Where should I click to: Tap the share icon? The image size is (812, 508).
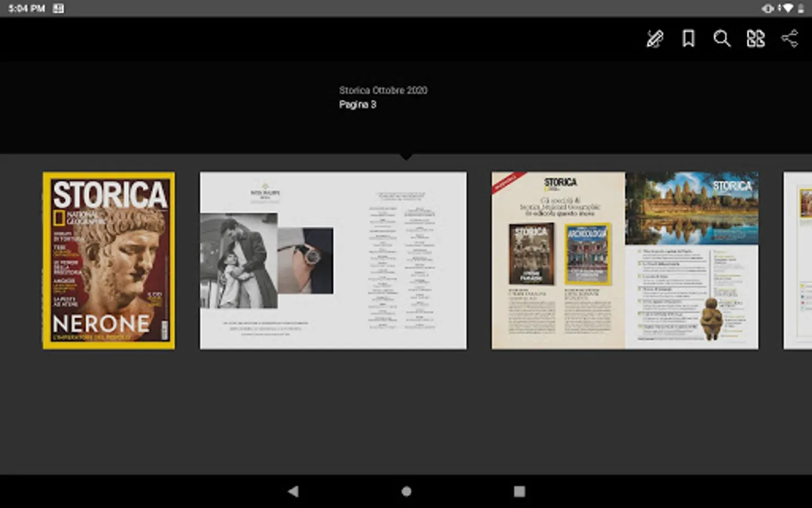click(x=789, y=38)
